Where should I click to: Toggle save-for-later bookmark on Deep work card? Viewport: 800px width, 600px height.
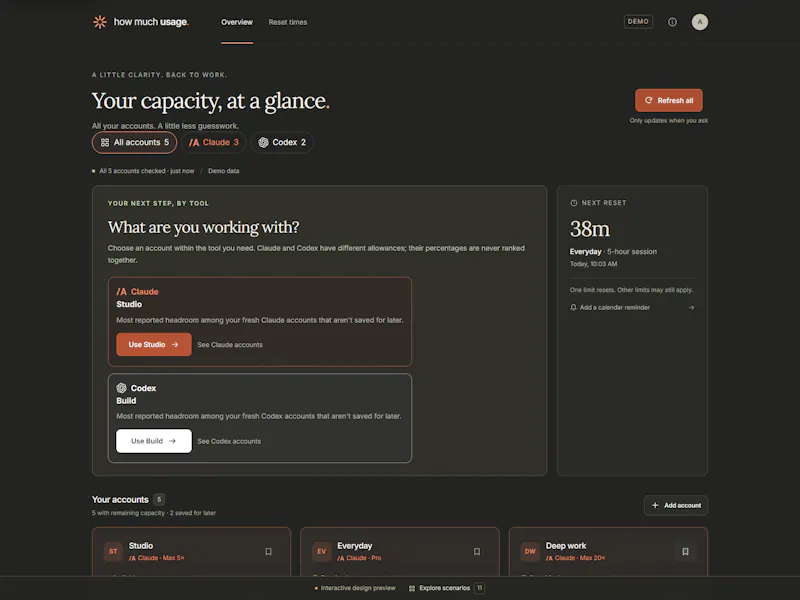(x=685, y=552)
